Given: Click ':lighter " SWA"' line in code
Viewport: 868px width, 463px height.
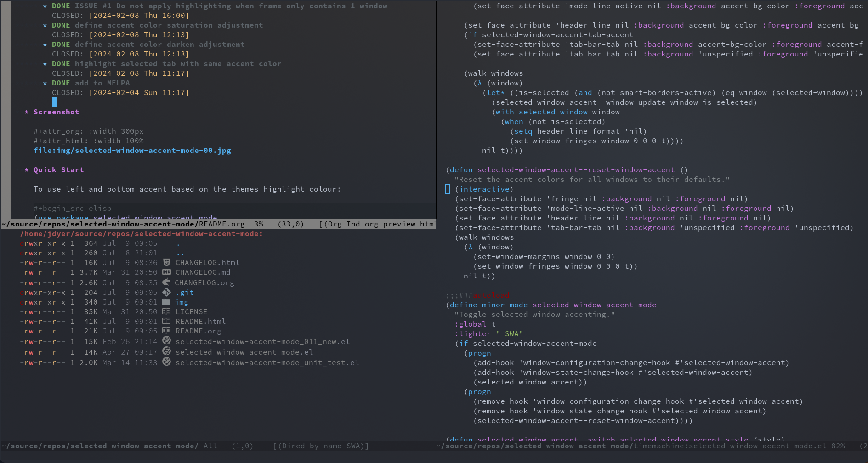Looking at the screenshot, I should click(489, 334).
